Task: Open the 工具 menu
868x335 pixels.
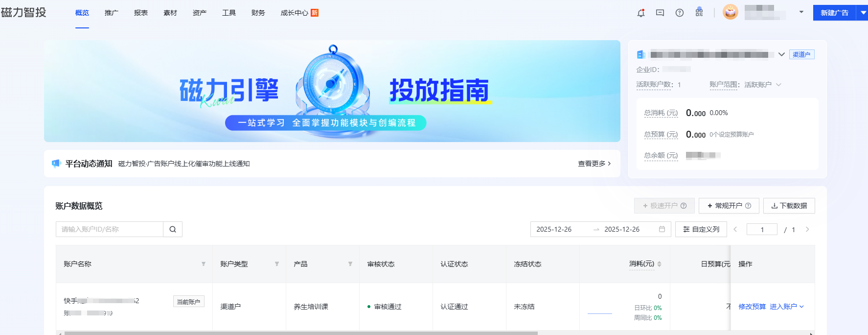Action: click(x=229, y=13)
